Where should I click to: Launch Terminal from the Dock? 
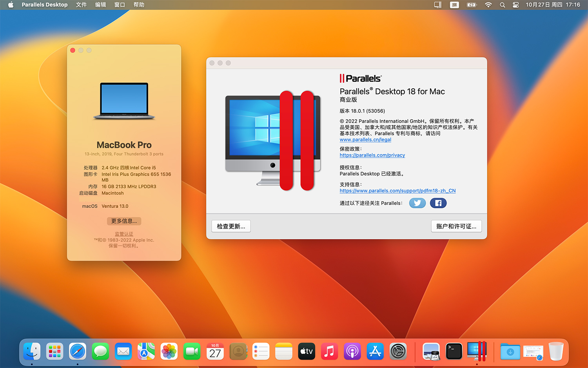(454, 351)
